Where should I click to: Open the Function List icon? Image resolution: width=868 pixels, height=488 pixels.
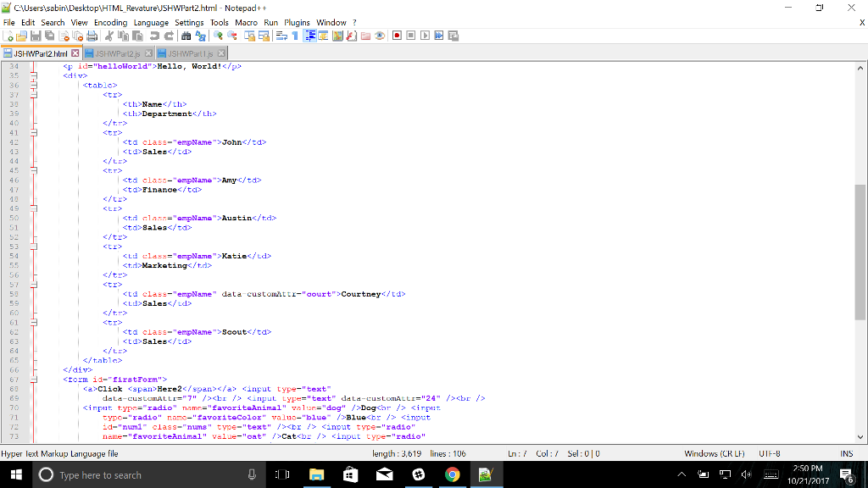click(352, 36)
